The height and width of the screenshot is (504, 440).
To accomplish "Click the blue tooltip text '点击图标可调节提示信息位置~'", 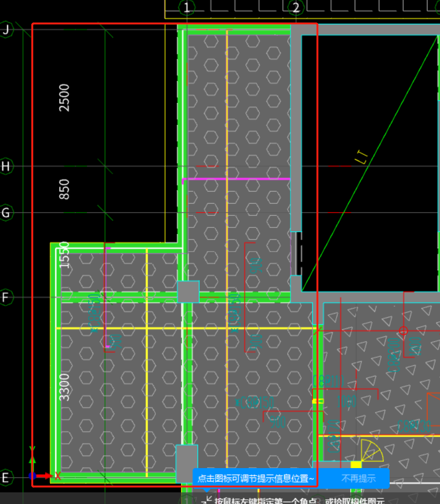I will (x=256, y=478).
